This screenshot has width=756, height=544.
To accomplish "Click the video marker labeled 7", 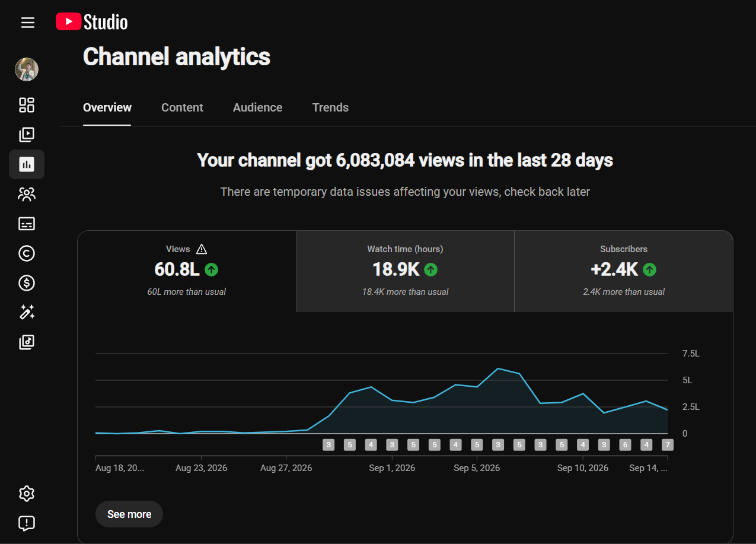I will tap(668, 444).
